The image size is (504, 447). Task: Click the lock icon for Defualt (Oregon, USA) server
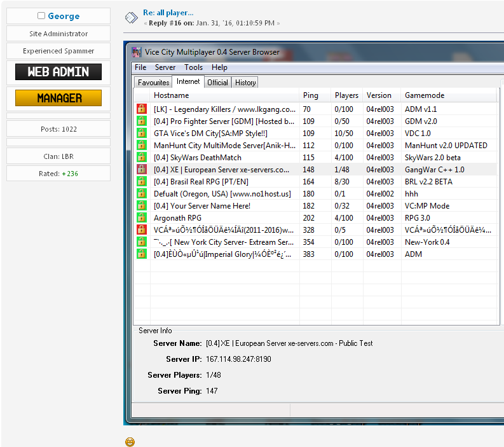click(142, 193)
